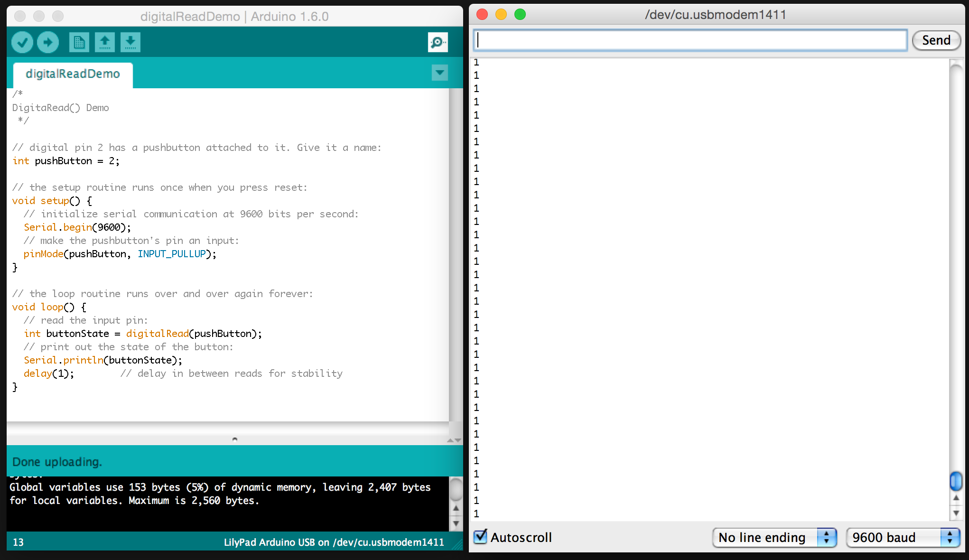The height and width of the screenshot is (560, 969).
Task: Select the digitalReadDemo tab
Action: pyautogui.click(x=73, y=74)
